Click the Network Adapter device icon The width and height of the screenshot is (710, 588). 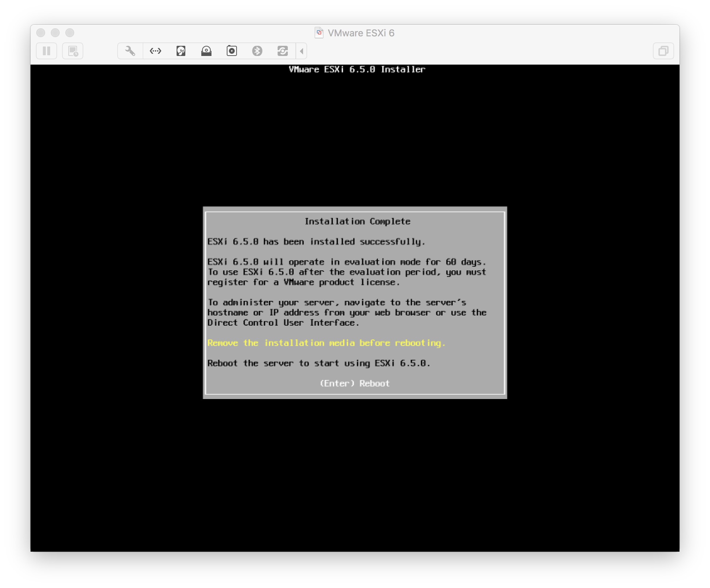156,51
